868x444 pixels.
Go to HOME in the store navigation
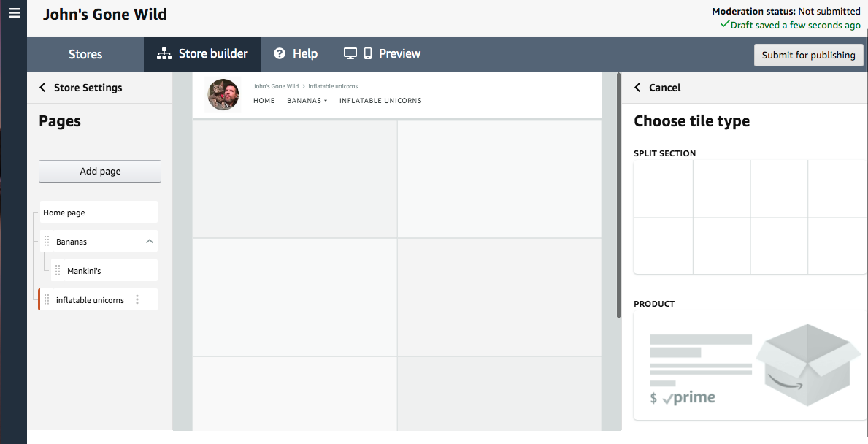[264, 101]
